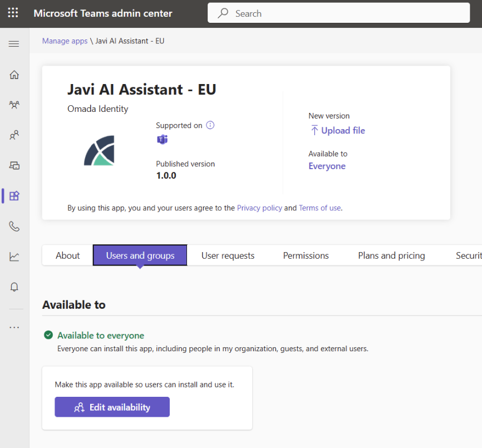The image size is (482, 448).
Task: Open the Plans and pricing tab
Action: click(x=392, y=255)
